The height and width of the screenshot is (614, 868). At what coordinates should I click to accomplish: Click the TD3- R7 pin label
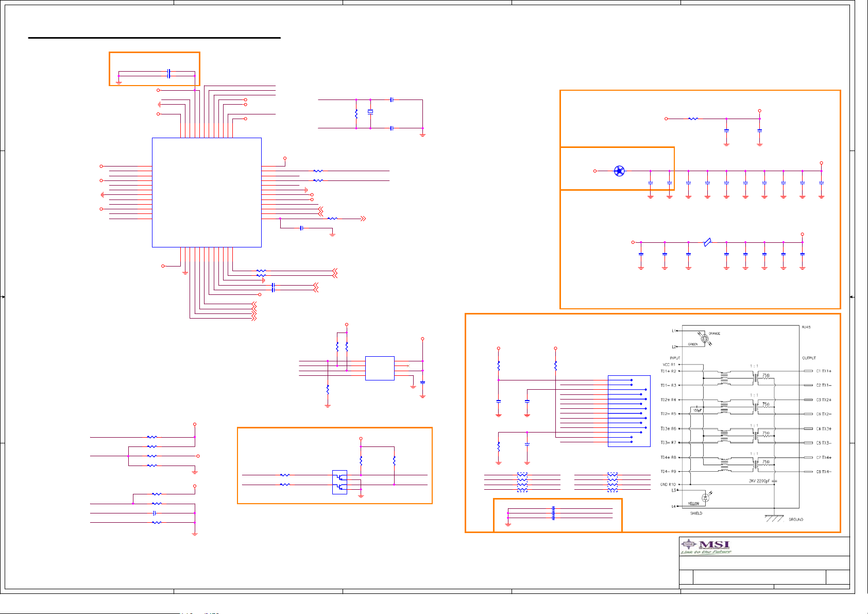[x=668, y=443]
